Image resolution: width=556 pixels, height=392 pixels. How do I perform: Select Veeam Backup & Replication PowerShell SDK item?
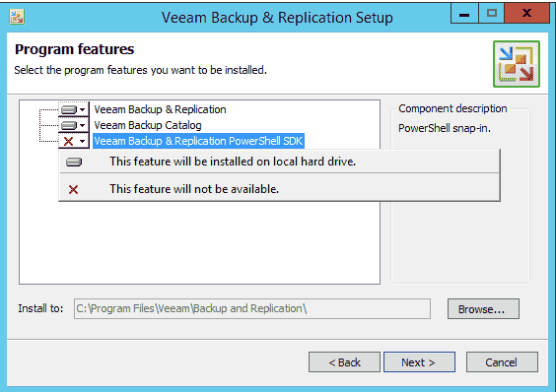(x=198, y=141)
